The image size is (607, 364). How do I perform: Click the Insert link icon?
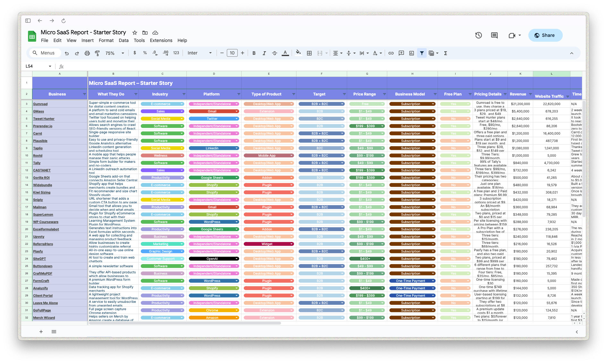pos(391,53)
